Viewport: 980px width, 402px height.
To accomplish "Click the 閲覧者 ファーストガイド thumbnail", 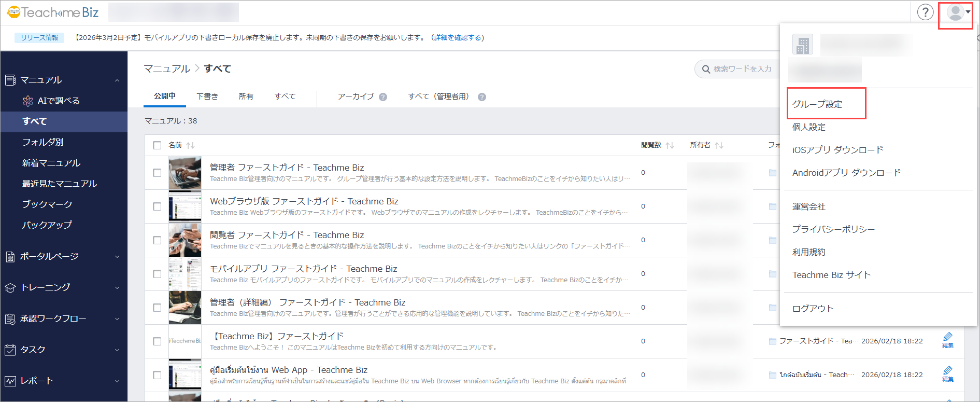I will point(185,240).
